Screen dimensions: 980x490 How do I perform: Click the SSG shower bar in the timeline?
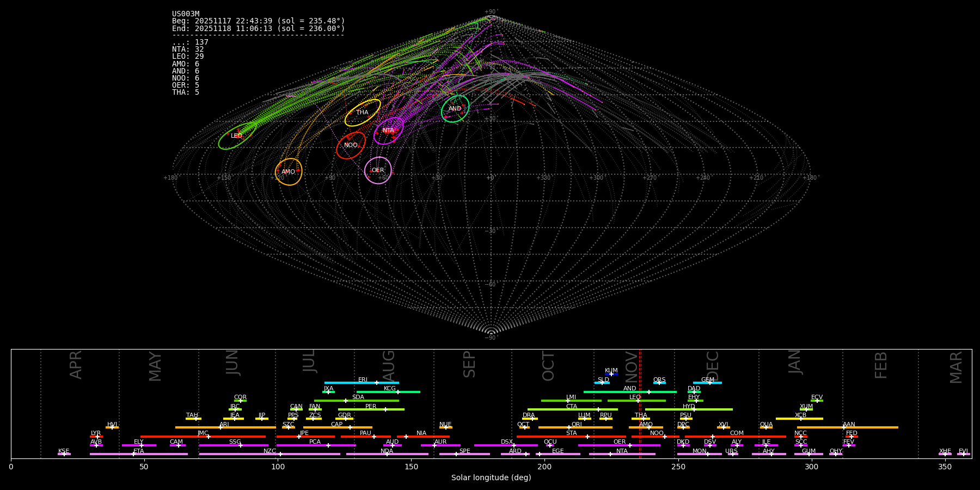234,445
